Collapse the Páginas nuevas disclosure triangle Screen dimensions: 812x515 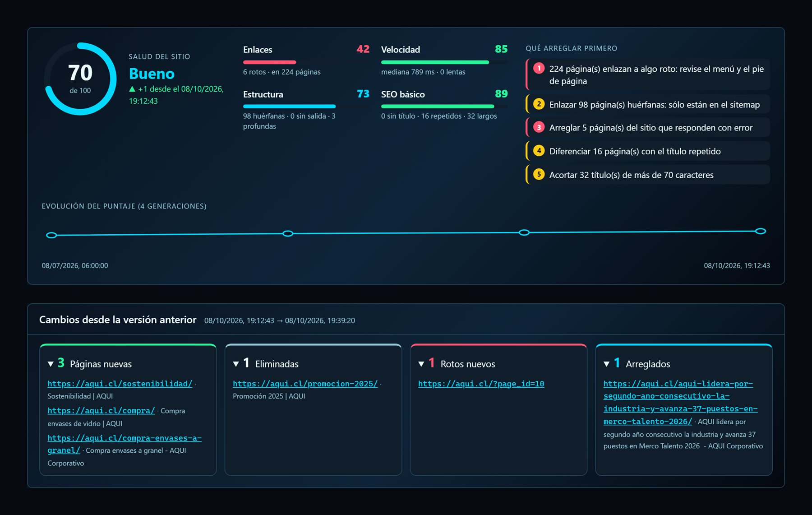click(51, 364)
